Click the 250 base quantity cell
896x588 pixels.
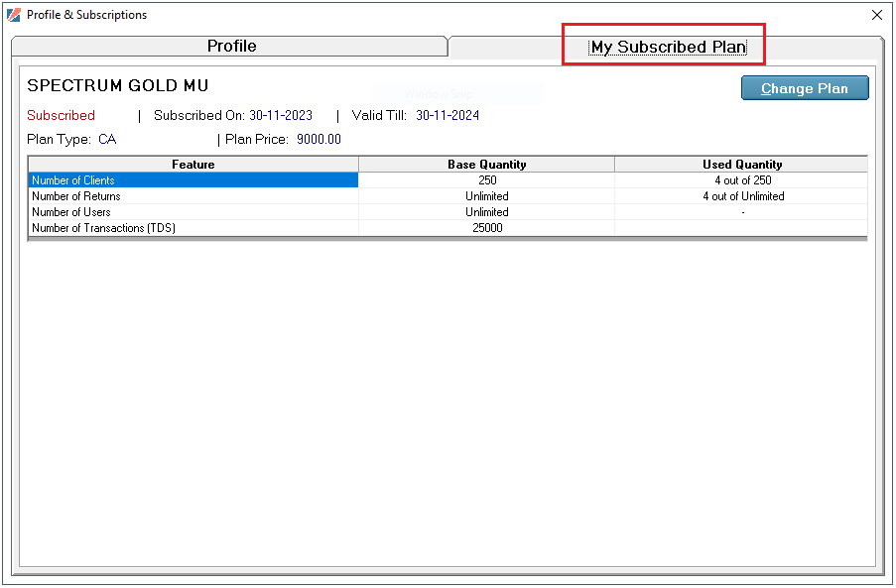(x=487, y=180)
